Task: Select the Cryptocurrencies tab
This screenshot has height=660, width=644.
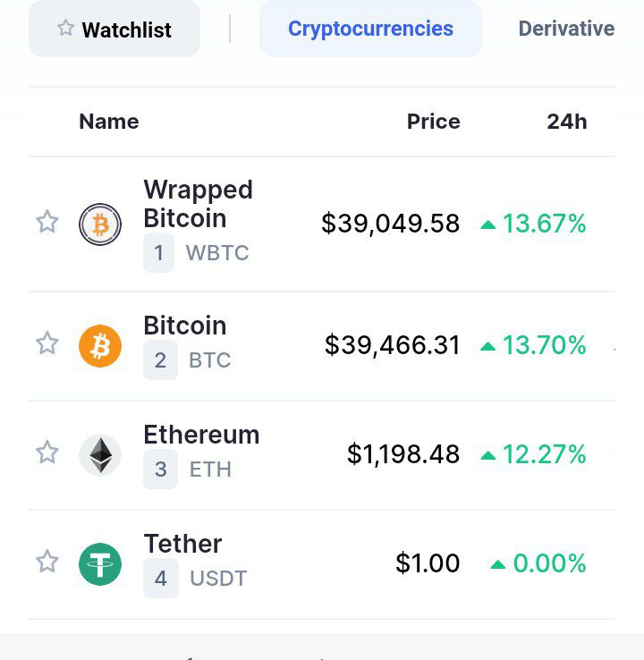Action: [370, 29]
